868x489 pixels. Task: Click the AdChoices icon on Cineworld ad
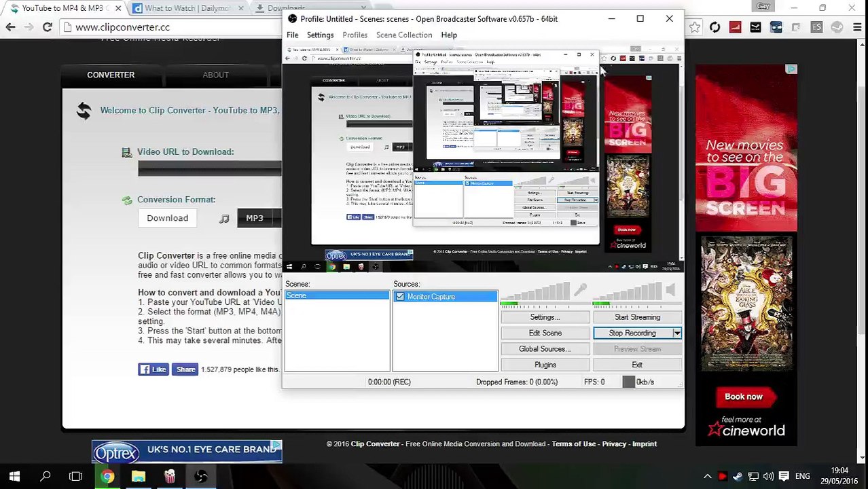791,69
